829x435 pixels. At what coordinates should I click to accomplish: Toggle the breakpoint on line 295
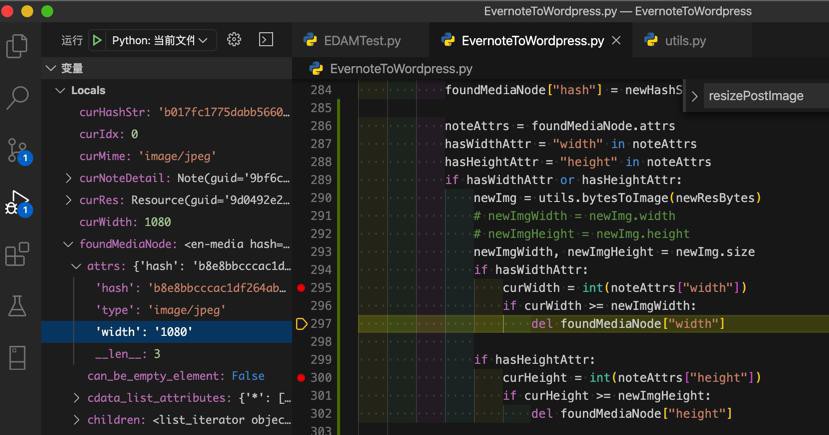tap(301, 288)
